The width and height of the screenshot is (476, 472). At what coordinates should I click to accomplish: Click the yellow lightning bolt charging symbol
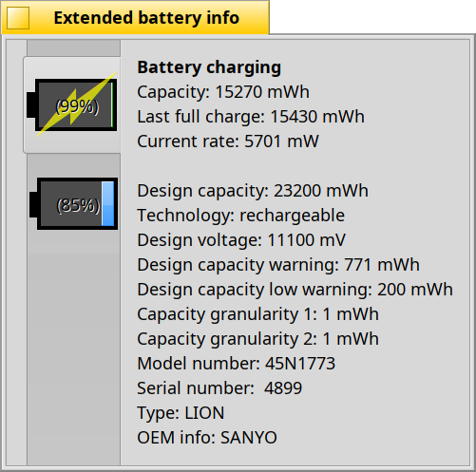tap(76, 104)
